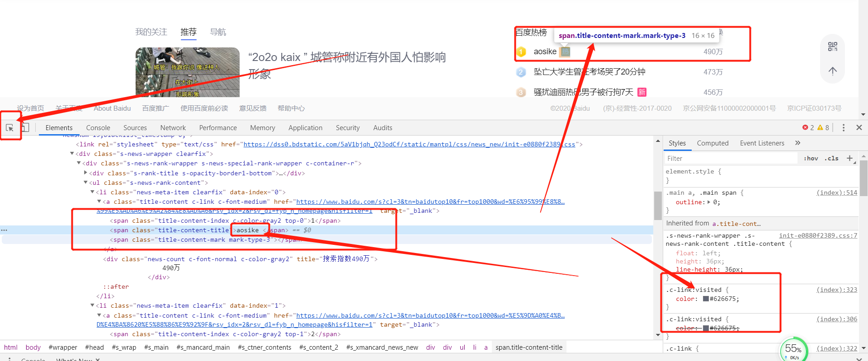
Task: Add a new style rule with plus icon
Action: coord(849,158)
